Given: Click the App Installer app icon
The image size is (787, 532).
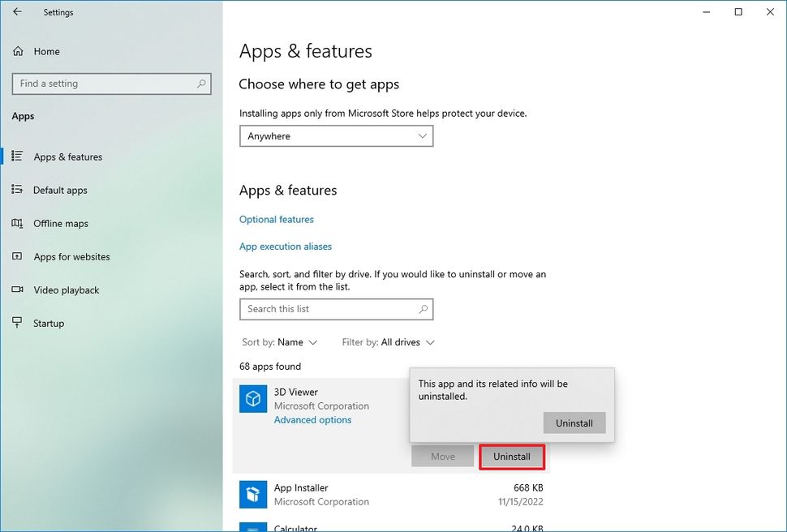Looking at the screenshot, I should click(x=253, y=494).
